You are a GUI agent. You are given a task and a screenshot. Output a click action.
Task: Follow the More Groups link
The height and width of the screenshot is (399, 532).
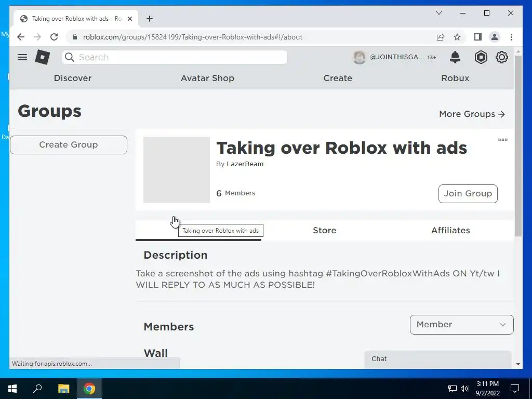pyautogui.click(x=472, y=114)
